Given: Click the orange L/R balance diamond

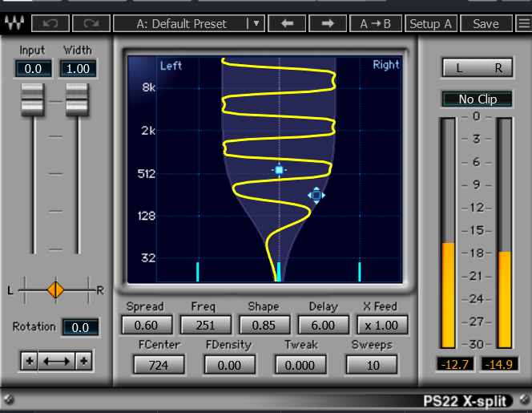Looking at the screenshot, I should pos(55,290).
